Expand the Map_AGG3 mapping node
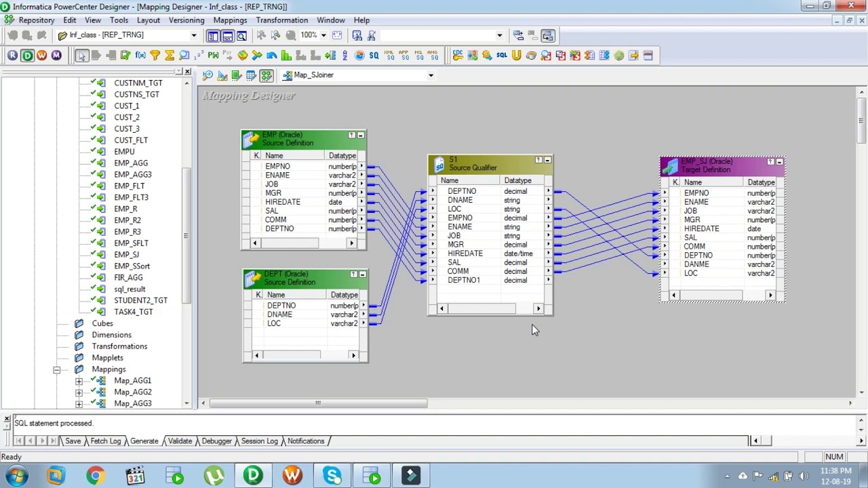 (x=79, y=404)
